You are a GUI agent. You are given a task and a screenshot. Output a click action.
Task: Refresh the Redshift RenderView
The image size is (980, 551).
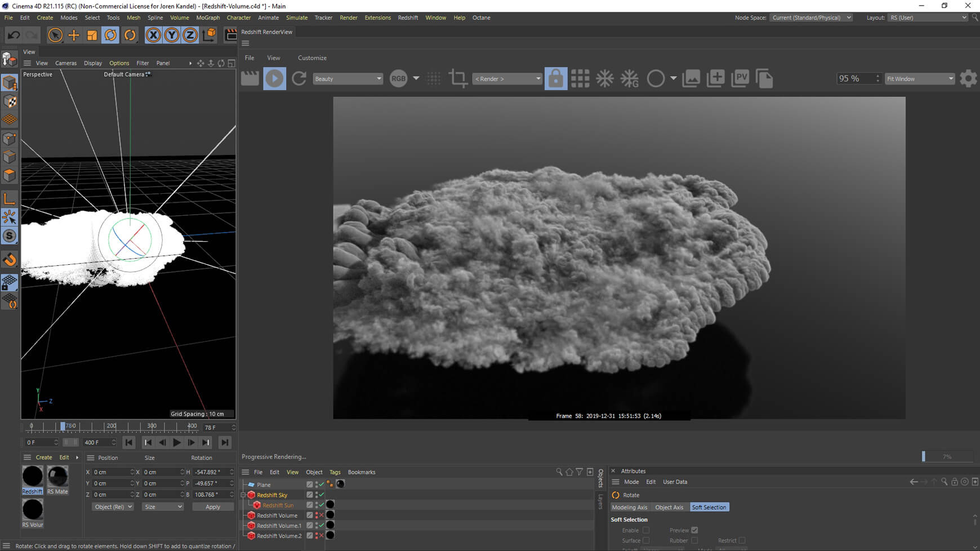click(299, 78)
